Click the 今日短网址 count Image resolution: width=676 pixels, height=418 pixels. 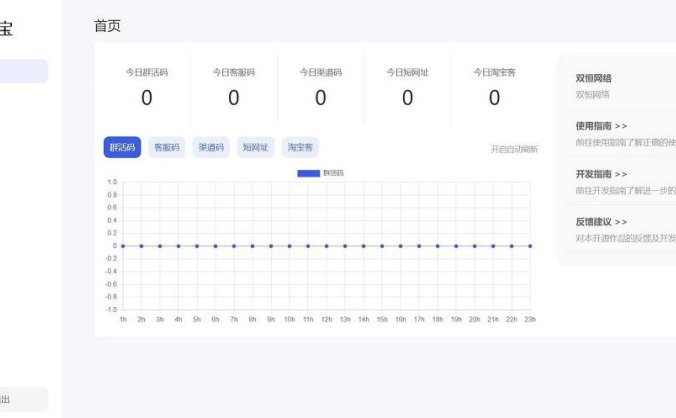(x=407, y=98)
